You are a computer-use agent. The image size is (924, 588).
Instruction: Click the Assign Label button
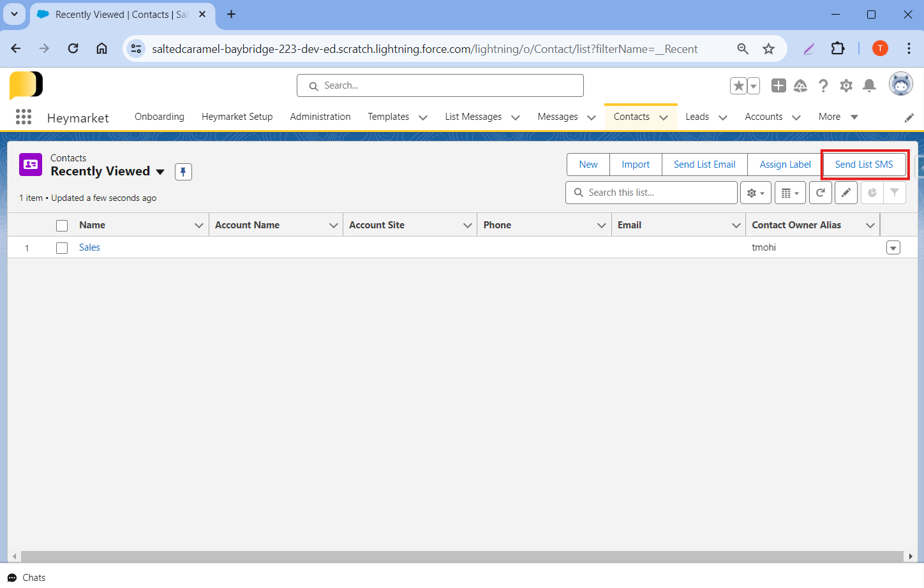(x=785, y=165)
